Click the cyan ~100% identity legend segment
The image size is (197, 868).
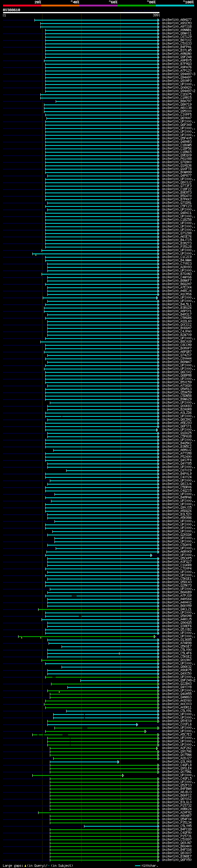(175, 6)
